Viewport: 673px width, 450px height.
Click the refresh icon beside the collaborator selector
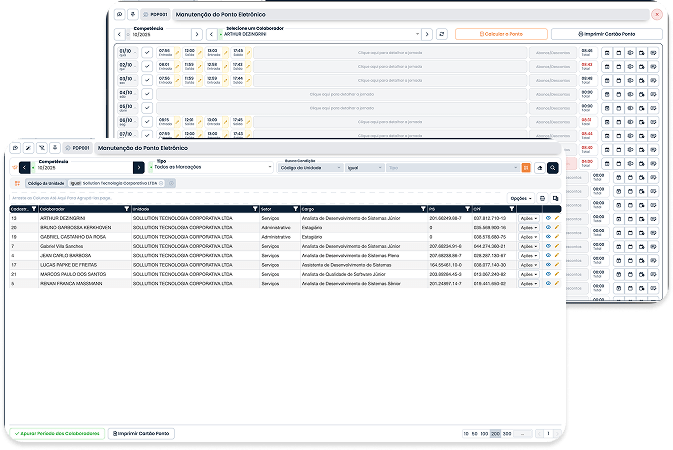(442, 34)
